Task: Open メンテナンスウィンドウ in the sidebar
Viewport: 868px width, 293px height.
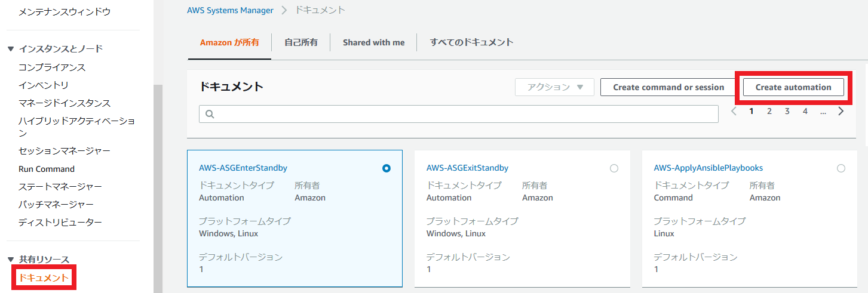Action: pyautogui.click(x=65, y=11)
